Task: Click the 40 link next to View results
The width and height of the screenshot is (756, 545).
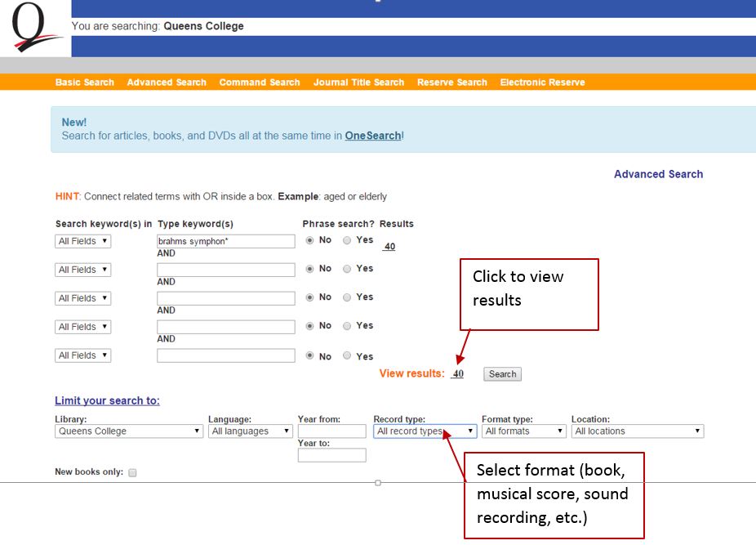Action: click(457, 374)
